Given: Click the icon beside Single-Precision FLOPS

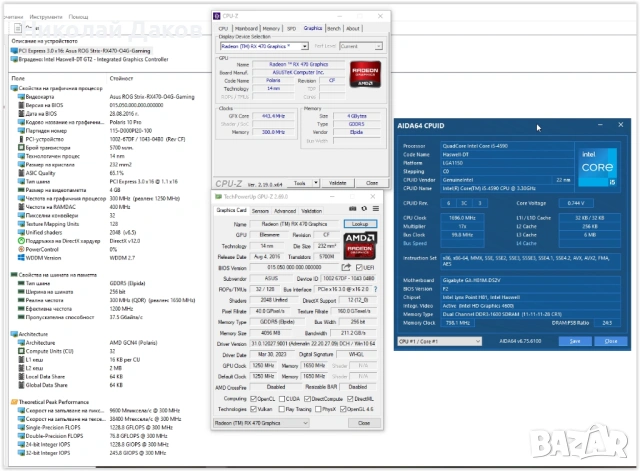Looking at the screenshot, I should 21,427.
